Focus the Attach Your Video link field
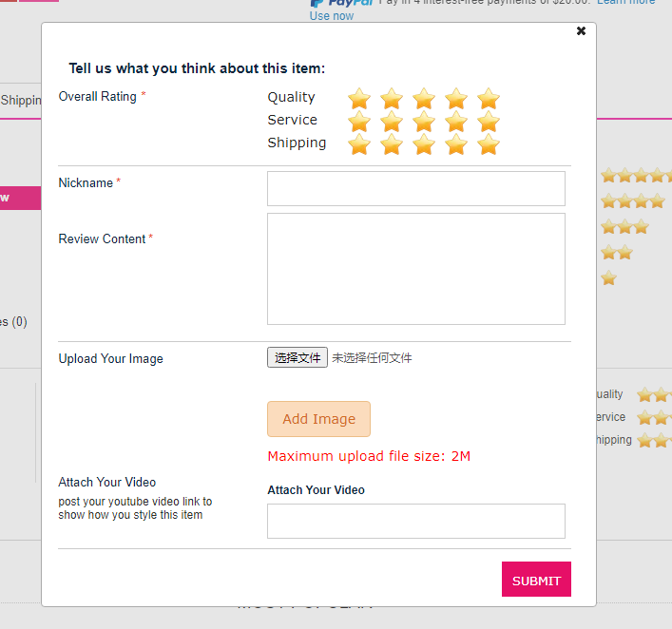Screen dimensions: 672x629 coord(416,521)
